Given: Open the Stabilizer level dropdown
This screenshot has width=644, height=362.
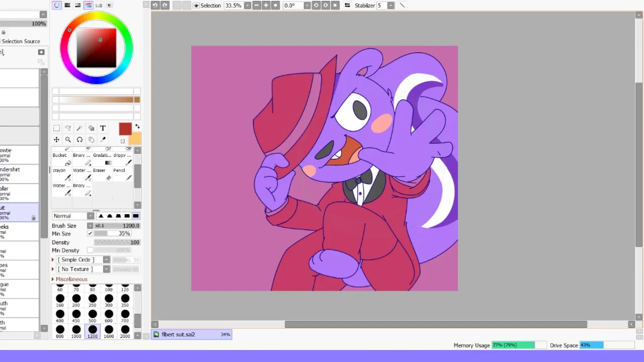Looking at the screenshot, I should tap(390, 6).
